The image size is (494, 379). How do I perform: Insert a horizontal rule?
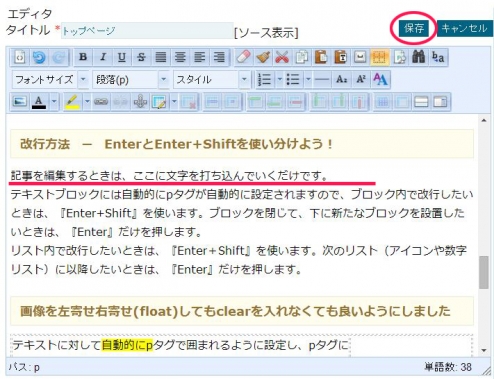322,79
